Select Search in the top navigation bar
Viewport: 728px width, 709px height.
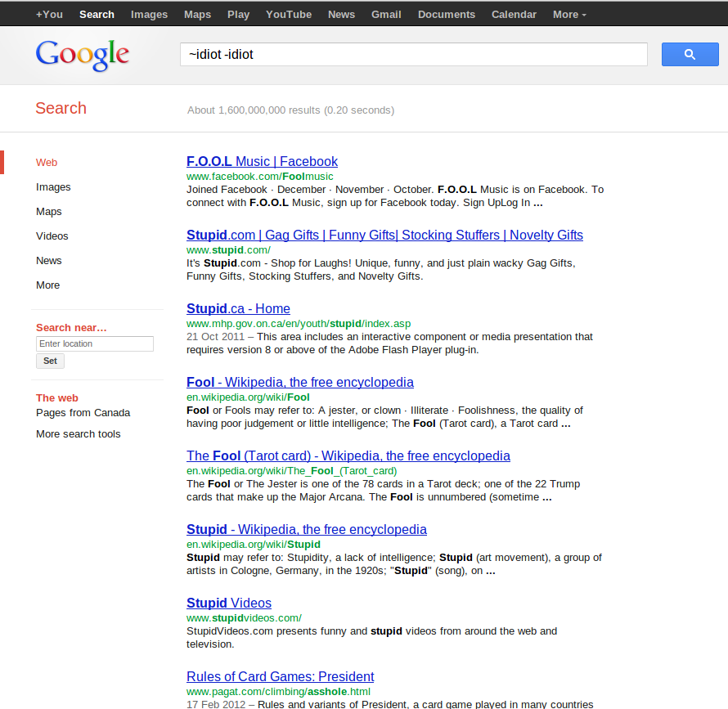click(x=97, y=15)
